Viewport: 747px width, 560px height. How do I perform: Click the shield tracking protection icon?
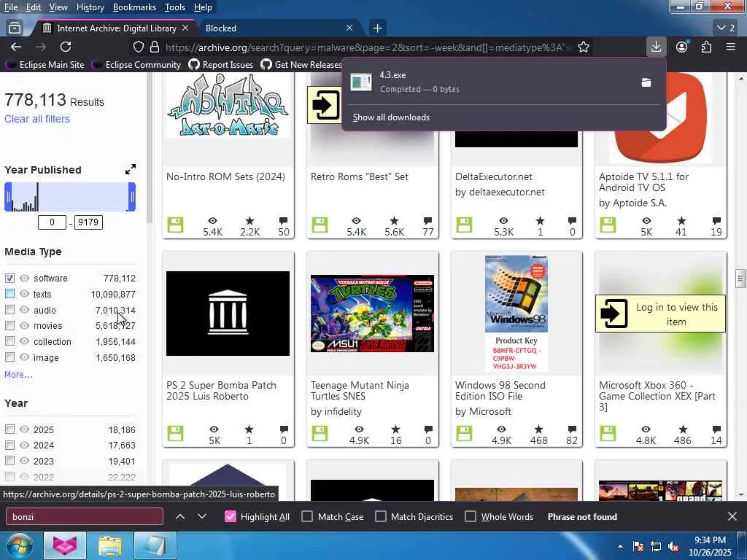[x=138, y=47]
